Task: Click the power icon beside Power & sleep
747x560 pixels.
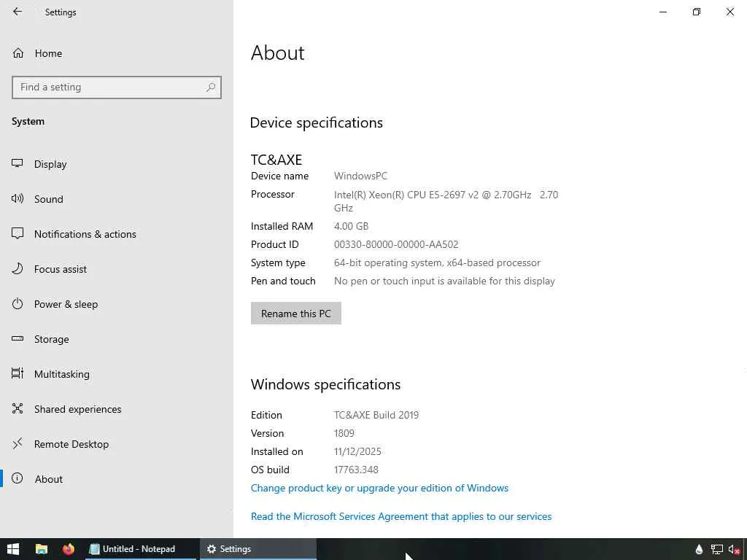Action: (18, 304)
